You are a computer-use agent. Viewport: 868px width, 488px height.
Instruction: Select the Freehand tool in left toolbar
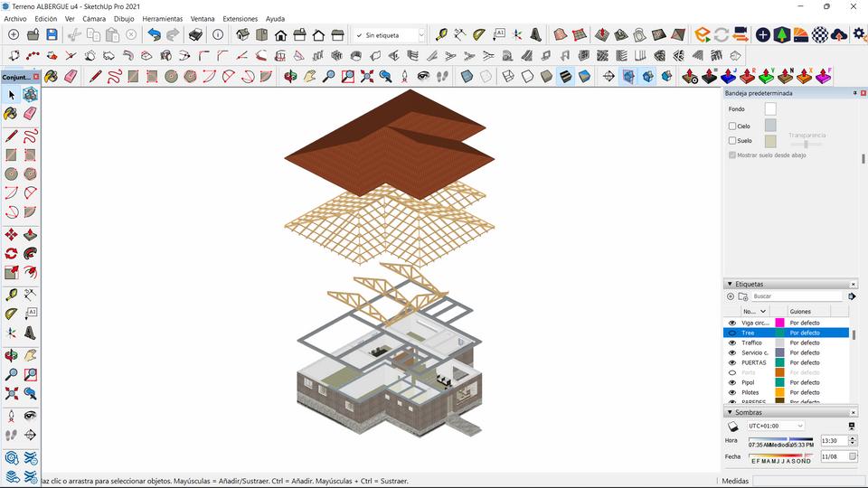(30, 136)
